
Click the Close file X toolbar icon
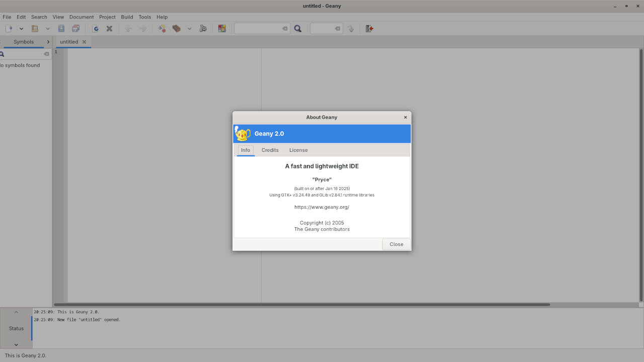click(109, 29)
